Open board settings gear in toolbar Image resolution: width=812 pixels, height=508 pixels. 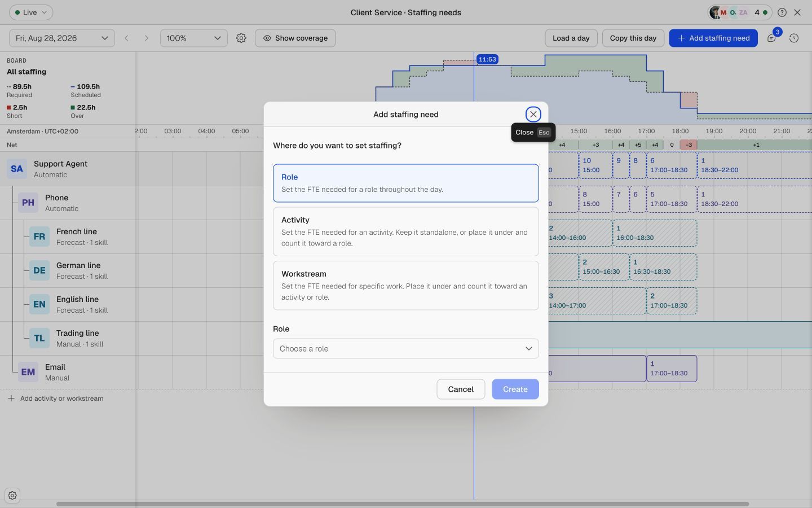[241, 38]
